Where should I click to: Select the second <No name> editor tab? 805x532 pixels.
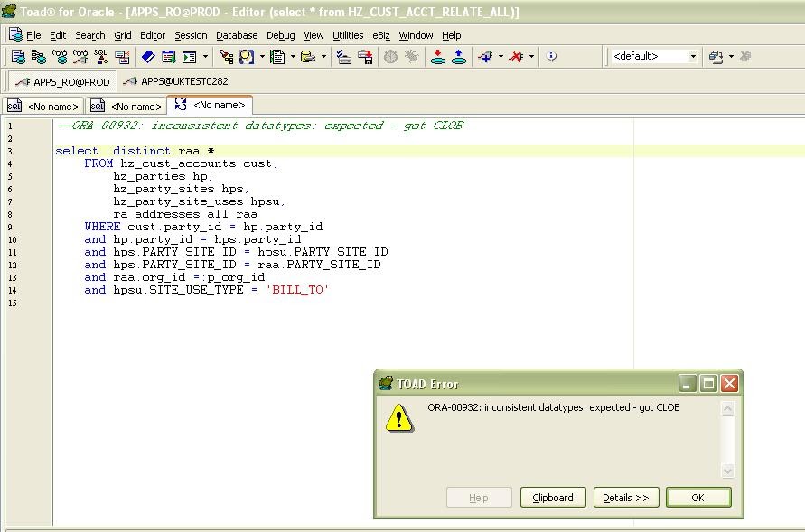[126, 107]
